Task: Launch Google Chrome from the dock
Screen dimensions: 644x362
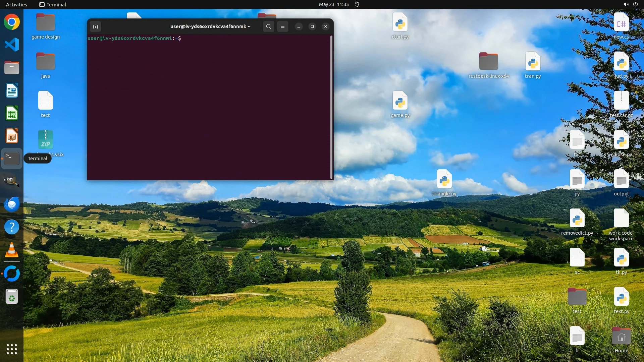Action: (x=12, y=22)
